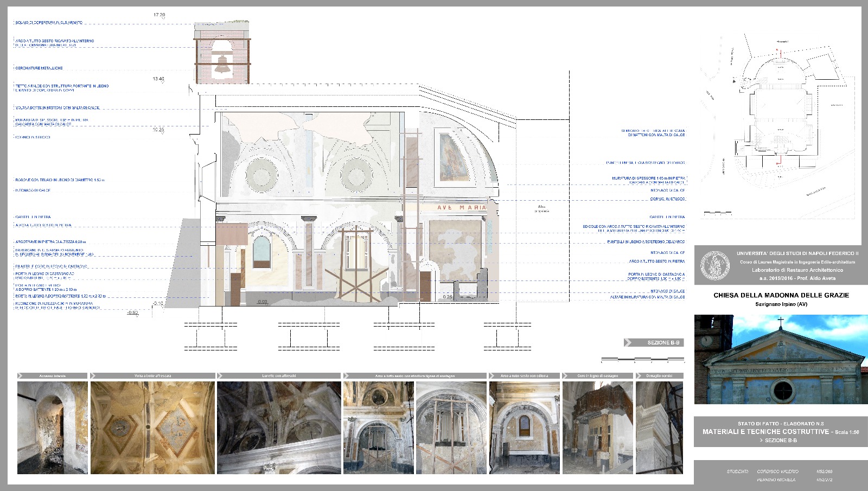868x491 pixels.
Task: Click 'Laboratorio di Restauro Architettonico' text
Action: pyautogui.click(x=797, y=270)
